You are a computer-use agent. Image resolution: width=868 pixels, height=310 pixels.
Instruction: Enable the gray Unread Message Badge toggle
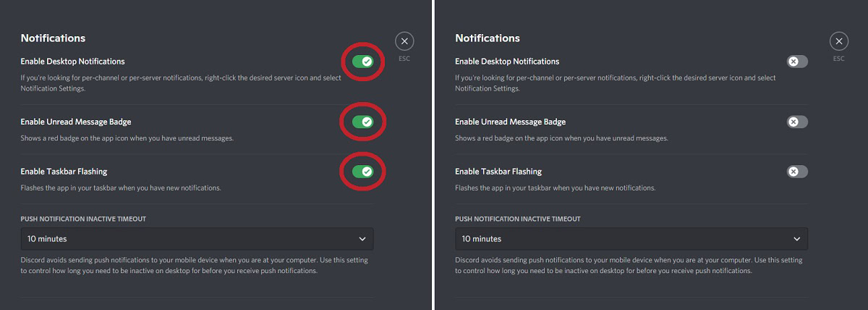797,122
